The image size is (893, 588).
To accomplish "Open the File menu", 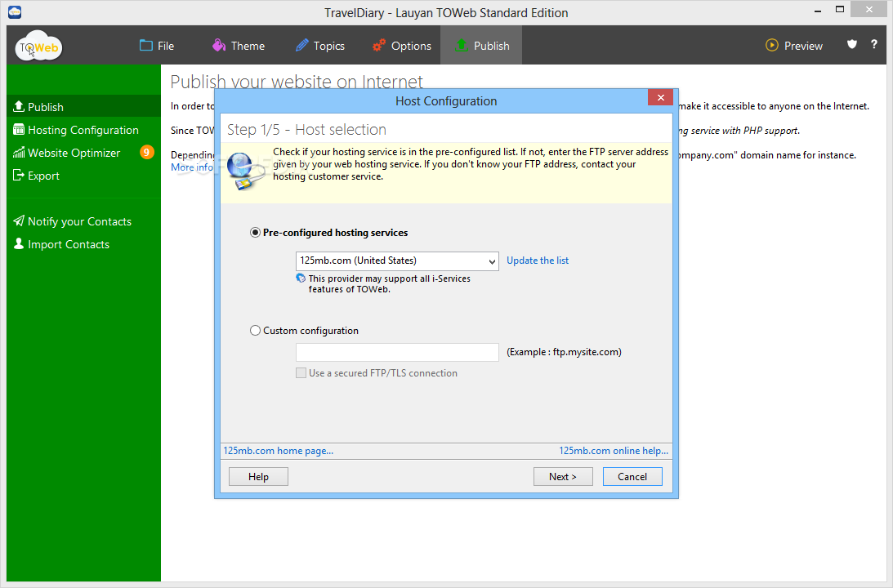I will [x=157, y=46].
